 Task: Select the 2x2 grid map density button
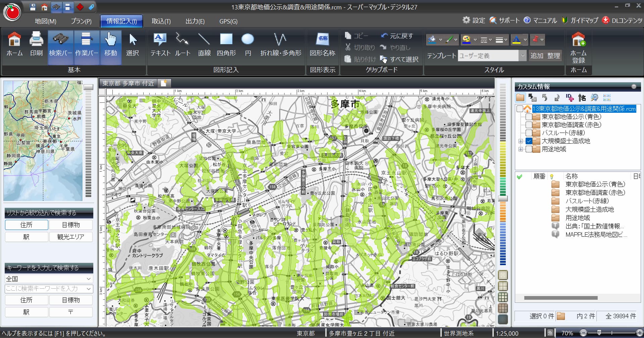(503, 286)
